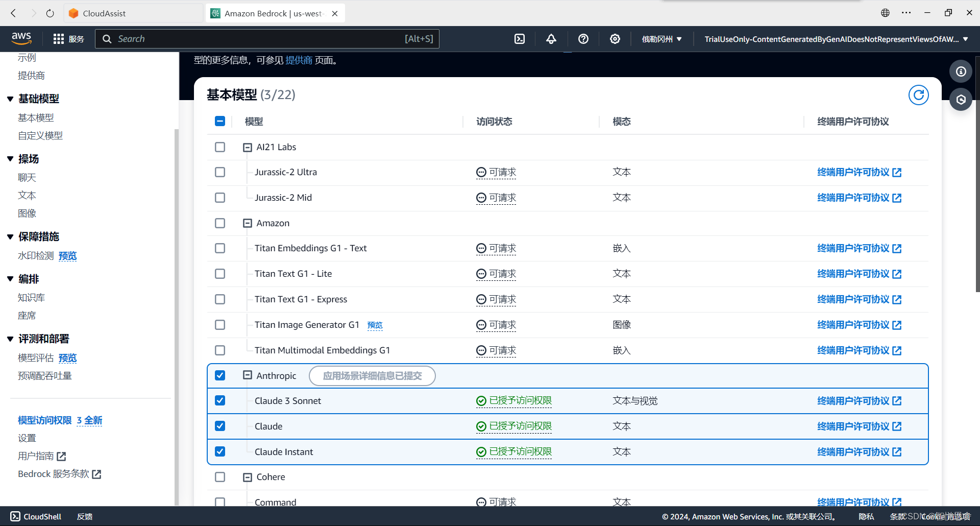Open the AWS home logo
This screenshot has height=526, width=980.
click(x=21, y=38)
